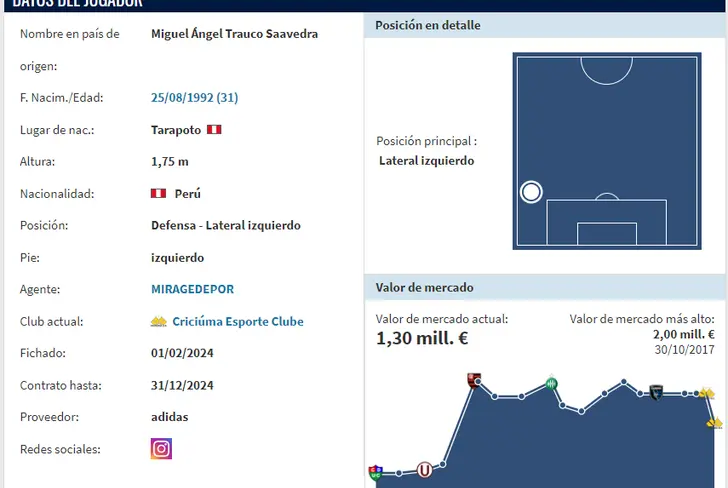Screen dimensions: 728x488
Task: Click the green Saint-Étienne crest on chart
Action: [x=552, y=382]
